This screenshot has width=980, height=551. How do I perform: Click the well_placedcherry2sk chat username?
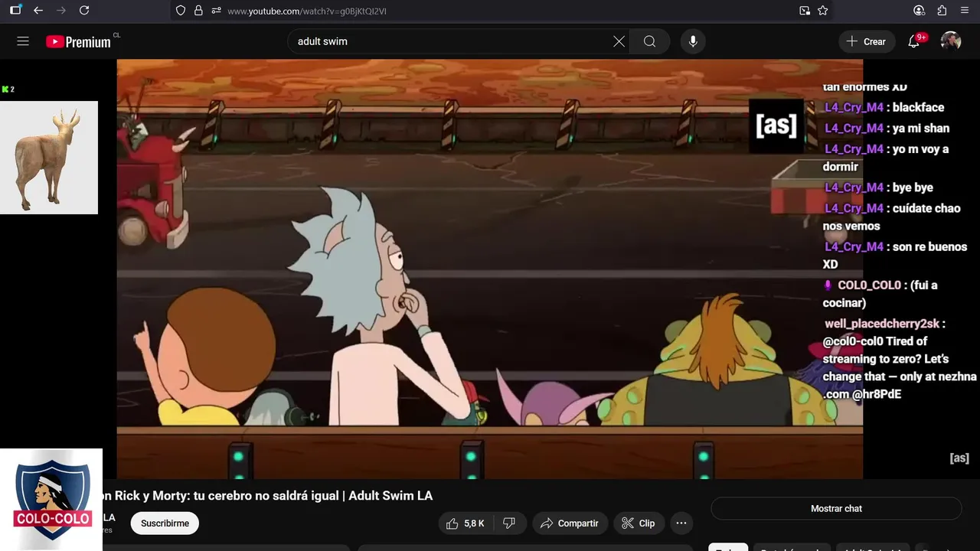882,324
